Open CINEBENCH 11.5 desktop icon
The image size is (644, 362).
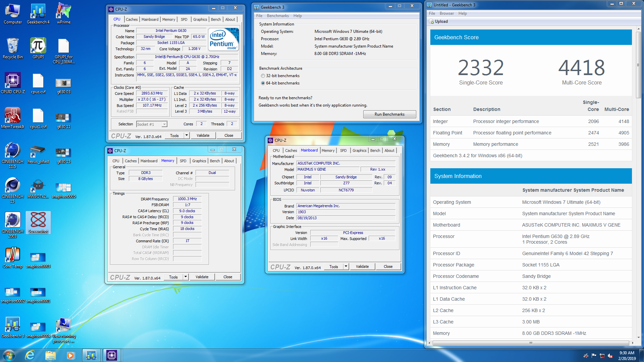(13, 156)
